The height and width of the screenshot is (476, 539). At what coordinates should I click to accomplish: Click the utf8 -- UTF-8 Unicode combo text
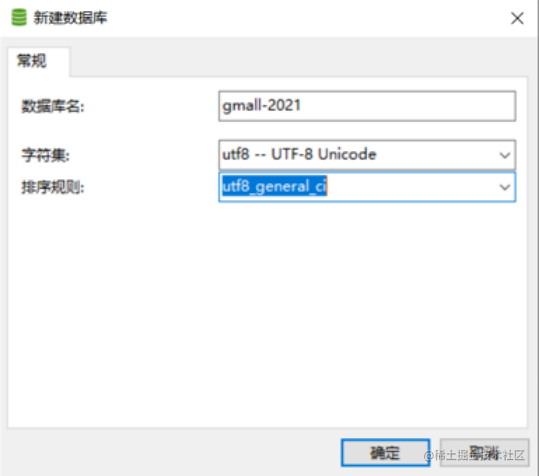tap(299, 154)
